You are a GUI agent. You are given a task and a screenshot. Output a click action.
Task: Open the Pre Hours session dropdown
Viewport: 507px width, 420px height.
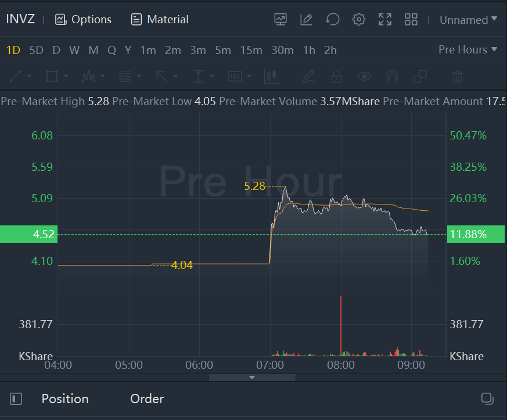point(468,49)
